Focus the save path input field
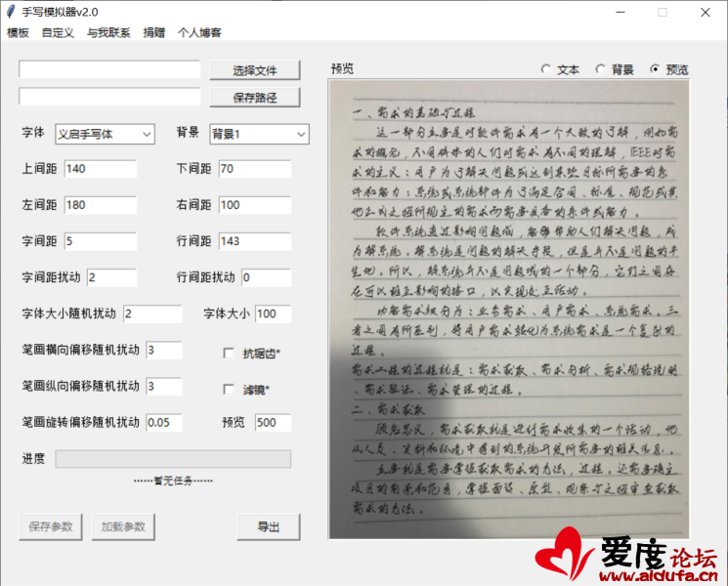Viewport: 728px width, 586px height. pyautogui.click(x=109, y=96)
